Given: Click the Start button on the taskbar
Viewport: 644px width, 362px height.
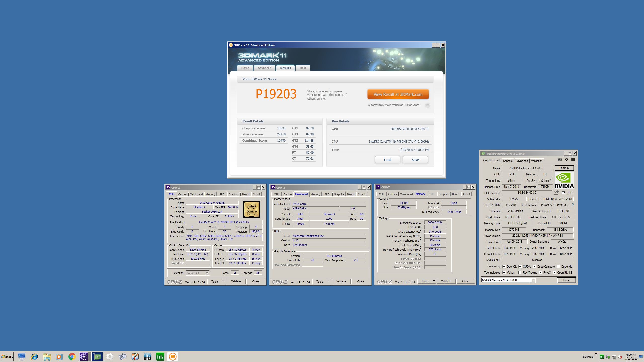Looking at the screenshot, I should coord(7,356).
